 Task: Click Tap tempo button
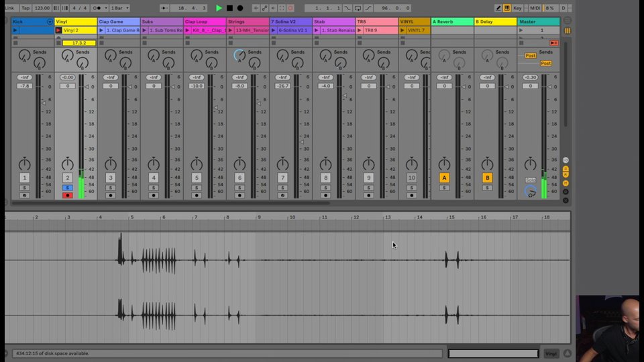click(25, 8)
